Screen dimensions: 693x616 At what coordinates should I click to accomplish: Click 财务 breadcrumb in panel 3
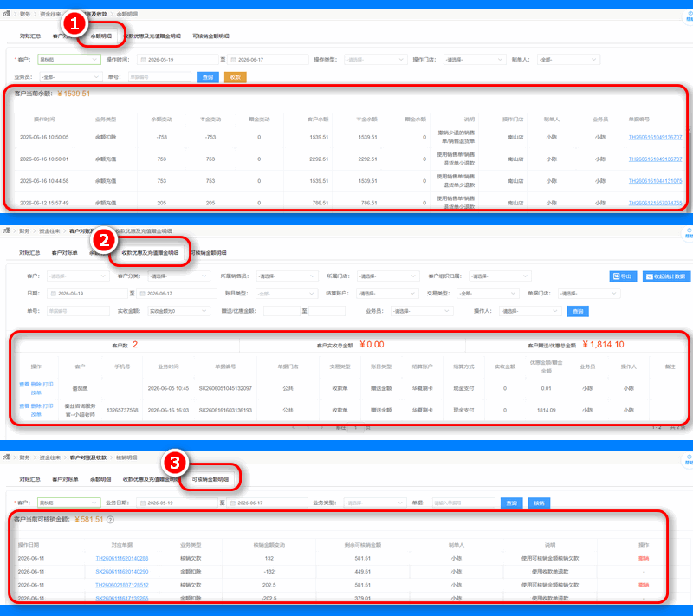point(24,457)
